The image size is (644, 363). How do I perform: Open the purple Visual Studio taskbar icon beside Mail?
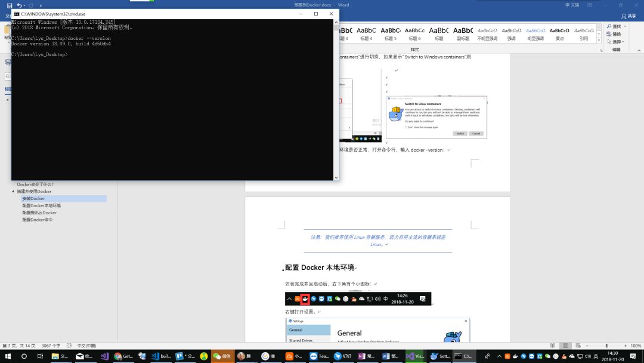(x=104, y=356)
